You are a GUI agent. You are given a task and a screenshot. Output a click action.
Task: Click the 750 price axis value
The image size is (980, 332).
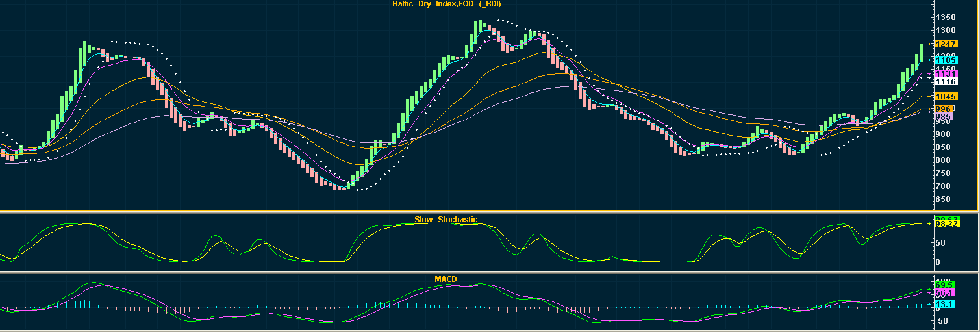(x=944, y=173)
